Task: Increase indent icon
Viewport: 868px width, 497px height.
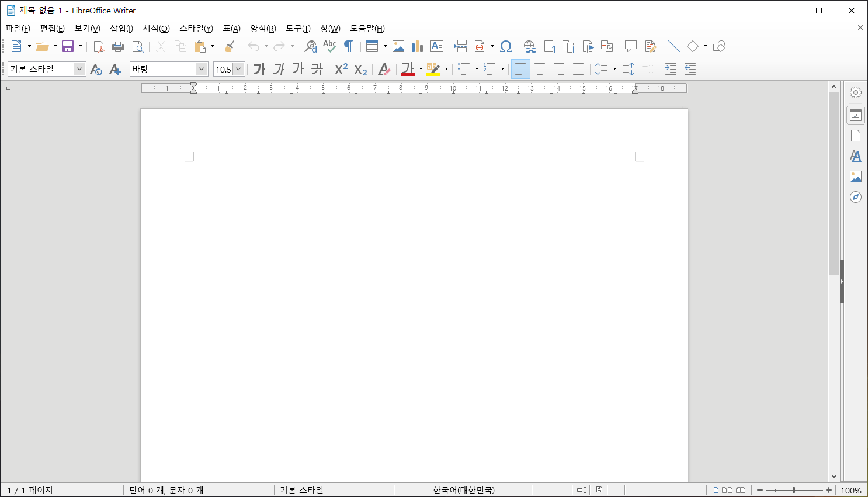Action: coord(671,69)
